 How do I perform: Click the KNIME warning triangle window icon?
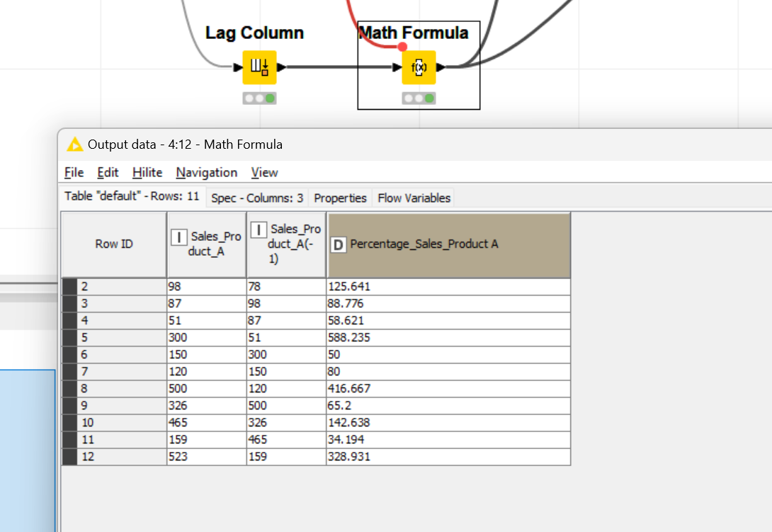click(x=75, y=145)
